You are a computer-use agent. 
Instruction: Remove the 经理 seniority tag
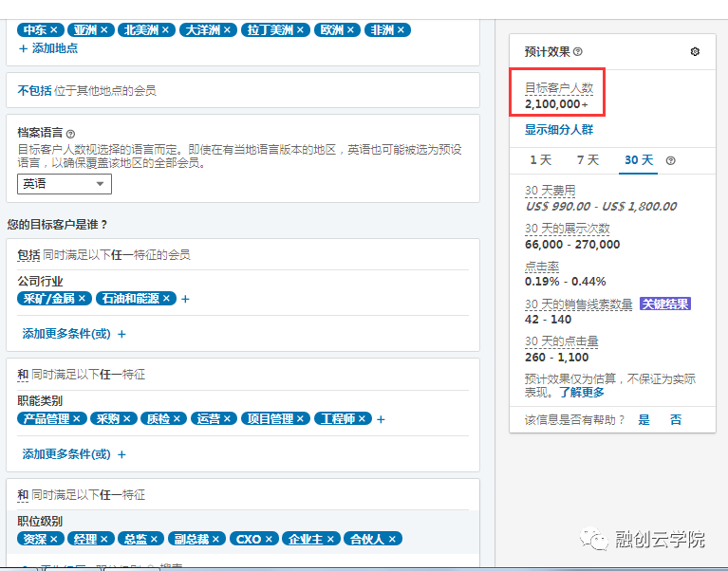point(104,539)
